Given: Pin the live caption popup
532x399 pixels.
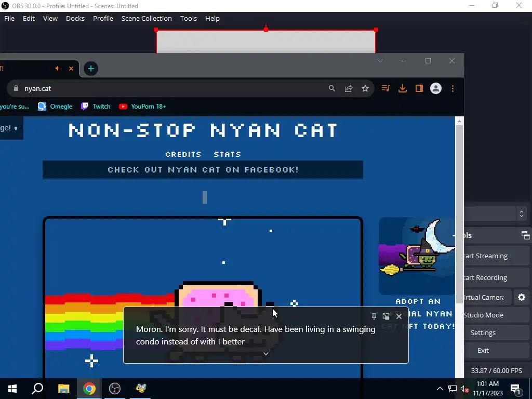Looking at the screenshot, I should [x=374, y=316].
